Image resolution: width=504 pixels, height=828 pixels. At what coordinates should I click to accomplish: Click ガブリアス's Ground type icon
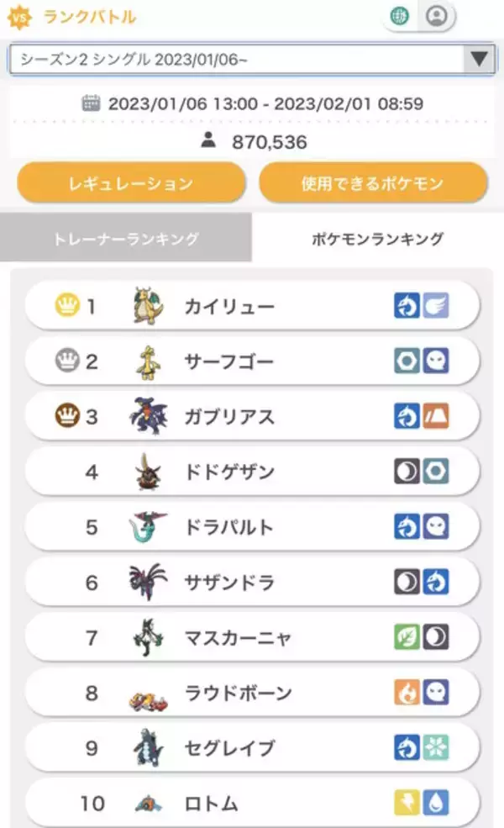tap(435, 416)
